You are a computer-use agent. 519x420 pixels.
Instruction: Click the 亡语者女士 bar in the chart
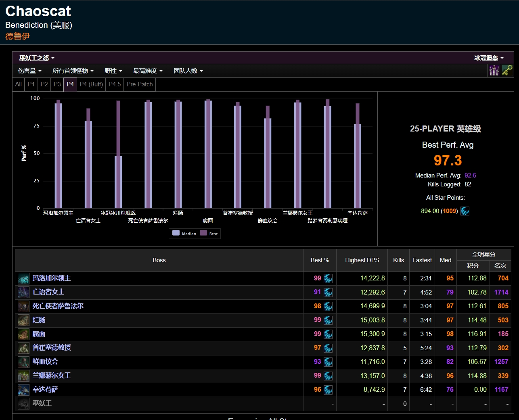(x=88, y=158)
